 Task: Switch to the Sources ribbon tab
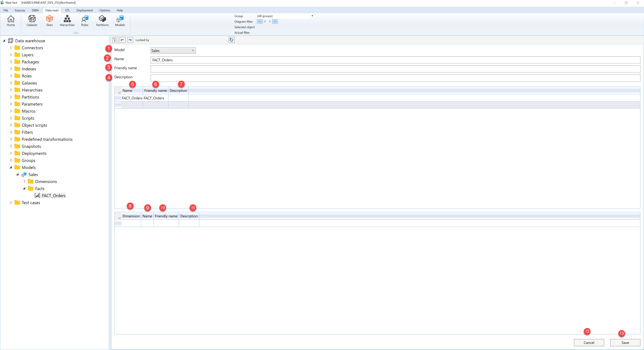(20, 10)
